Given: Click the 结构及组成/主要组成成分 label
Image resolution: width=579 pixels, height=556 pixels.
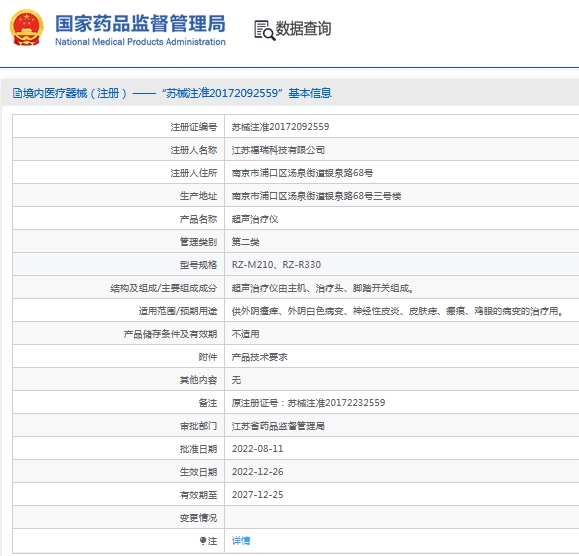Looking at the screenshot, I should tap(164, 288).
